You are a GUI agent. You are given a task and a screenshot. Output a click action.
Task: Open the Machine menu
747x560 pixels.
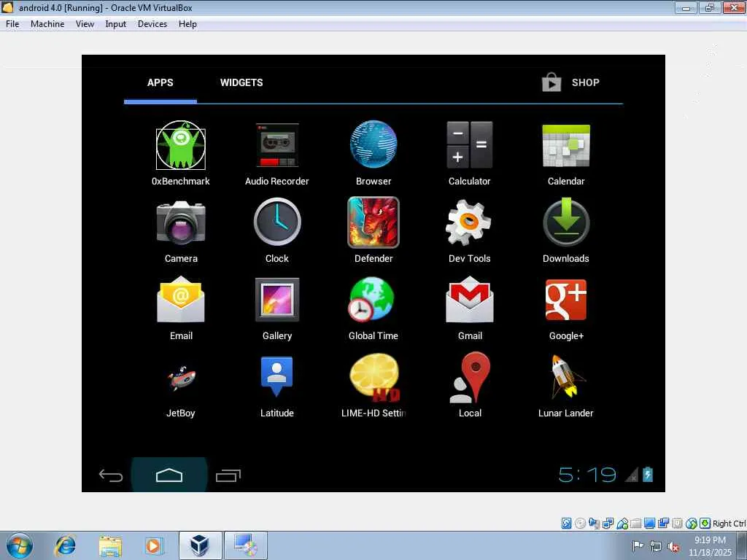47,24
